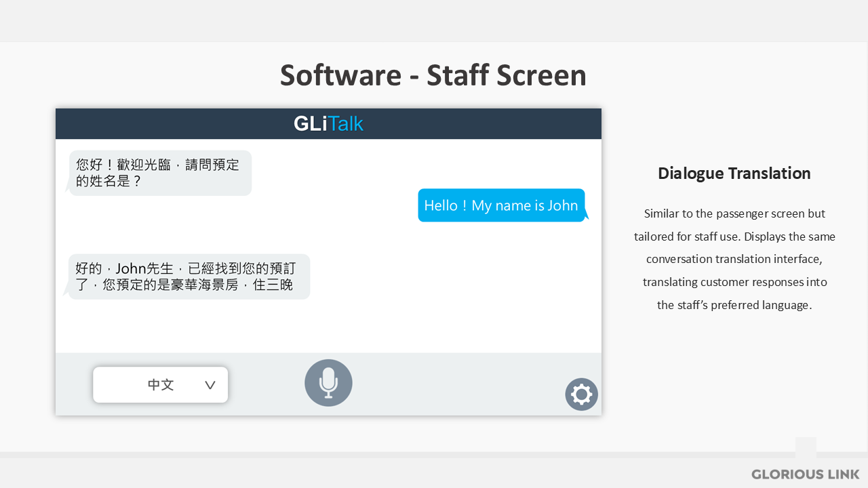Click the small square above GLORIOUS LINK
The width and height of the screenshot is (868, 488).
point(806,447)
